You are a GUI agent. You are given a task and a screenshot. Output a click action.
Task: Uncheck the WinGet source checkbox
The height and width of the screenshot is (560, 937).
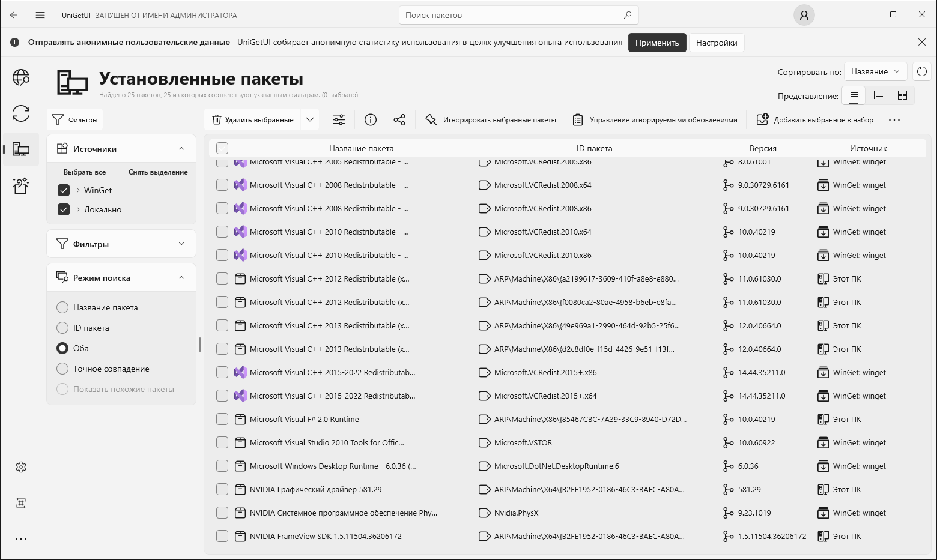coord(64,190)
